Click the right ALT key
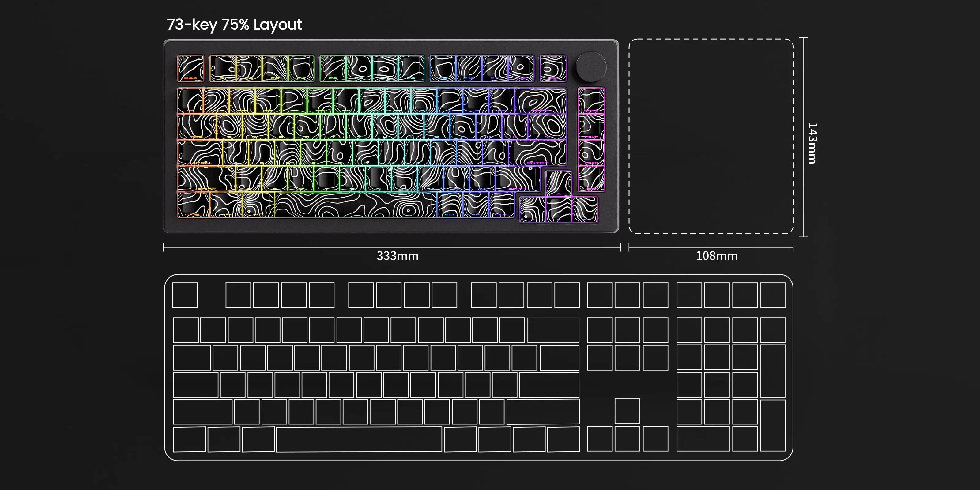 coord(450,205)
